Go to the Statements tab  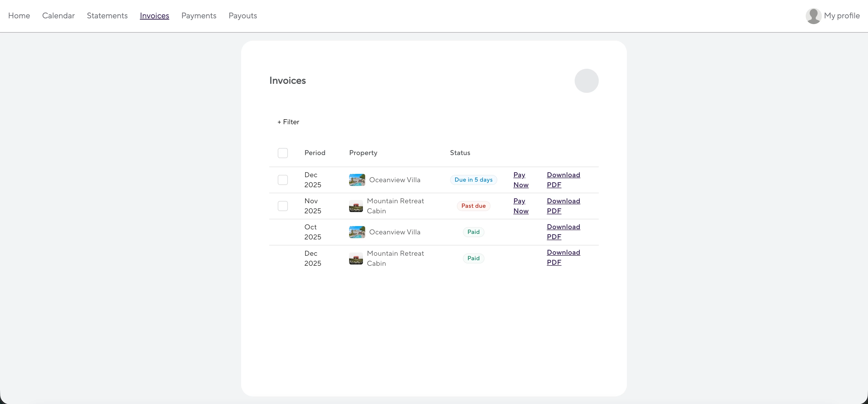click(107, 16)
